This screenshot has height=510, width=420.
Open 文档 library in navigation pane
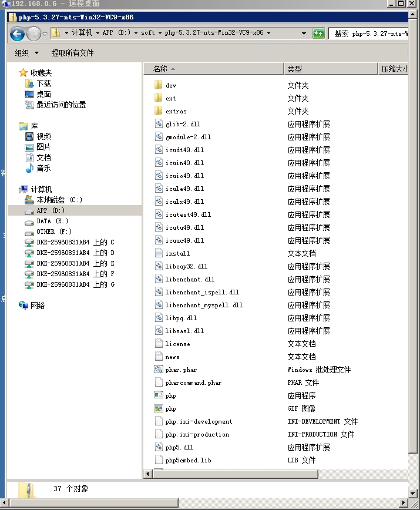(43, 157)
